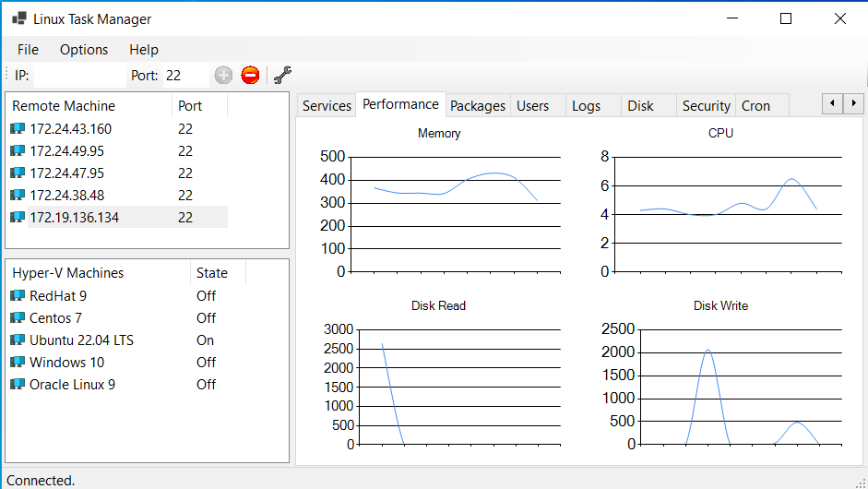Open the Packages tab
The width and height of the screenshot is (868, 489).
click(x=478, y=106)
